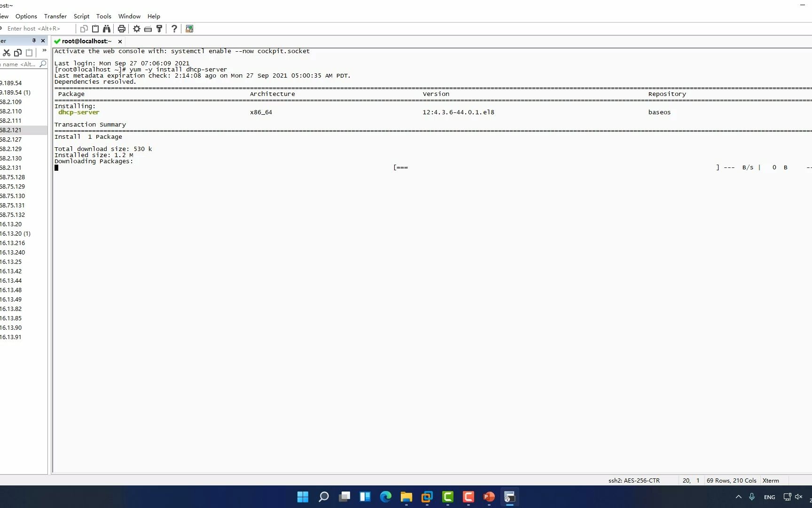Toggle auto-hide with the pin icon
Screen dimensions: 812x508
33,41
